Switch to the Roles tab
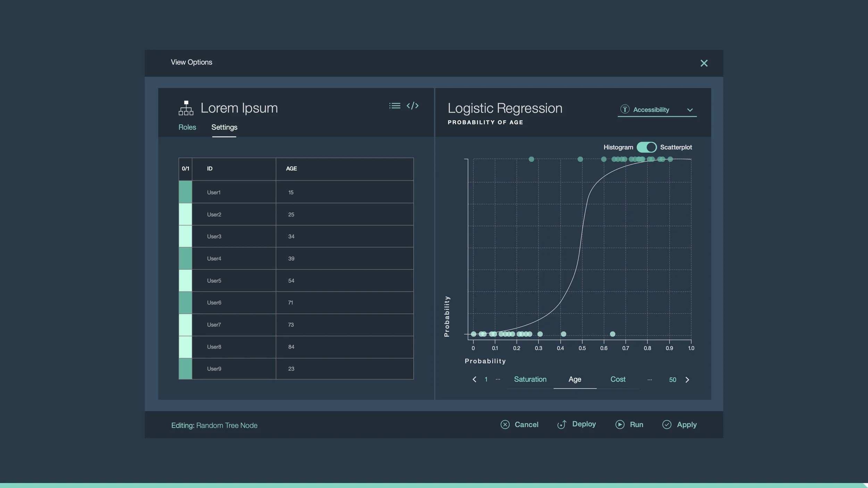 187,127
